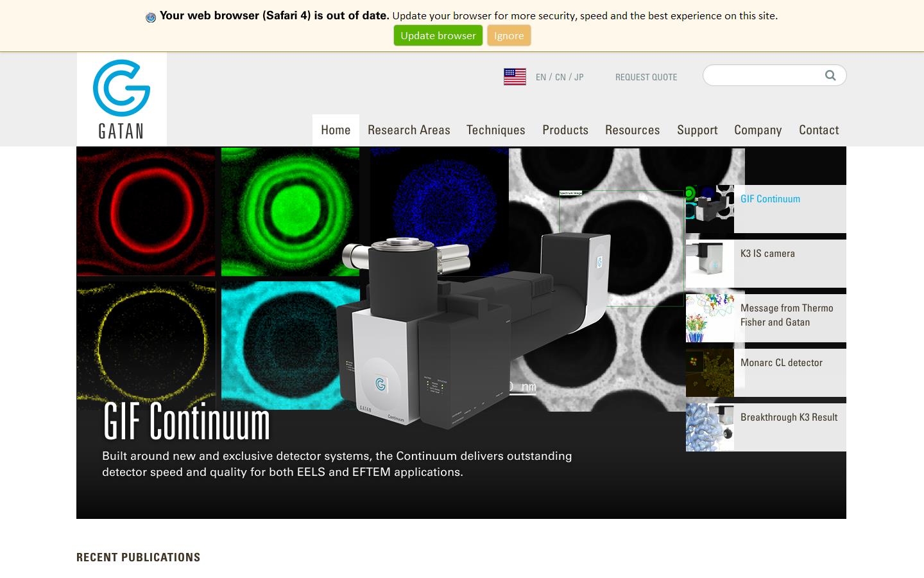Viewport: 924px width, 578px height.
Task: Focus the site search field
Action: point(764,75)
